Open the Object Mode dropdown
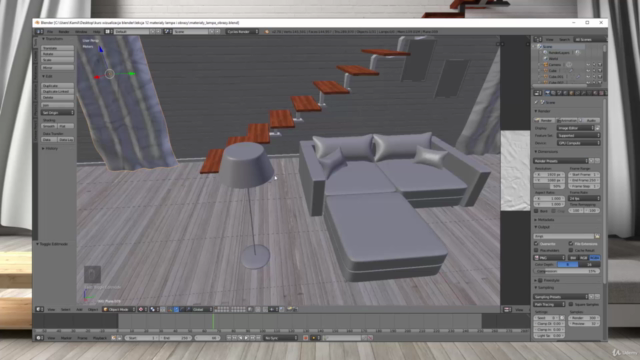 click(119, 309)
